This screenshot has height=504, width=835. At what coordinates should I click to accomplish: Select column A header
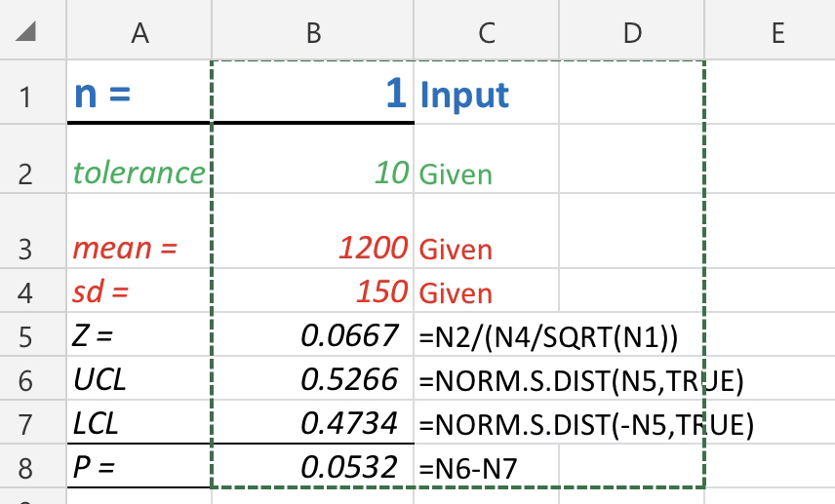pos(139,30)
